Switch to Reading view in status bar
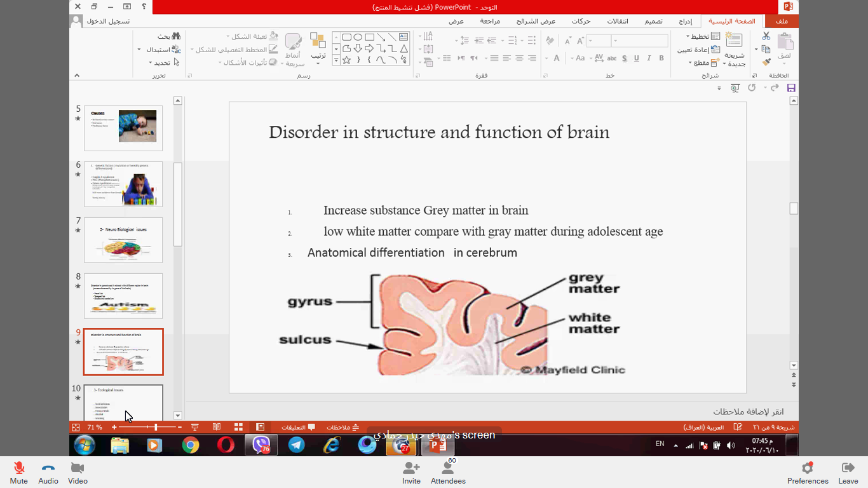The image size is (868, 488). (217, 427)
